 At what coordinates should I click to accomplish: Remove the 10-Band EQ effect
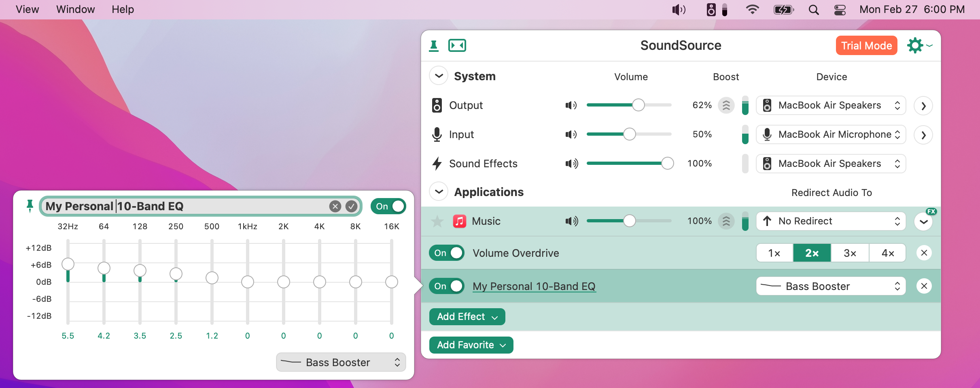coord(924,286)
